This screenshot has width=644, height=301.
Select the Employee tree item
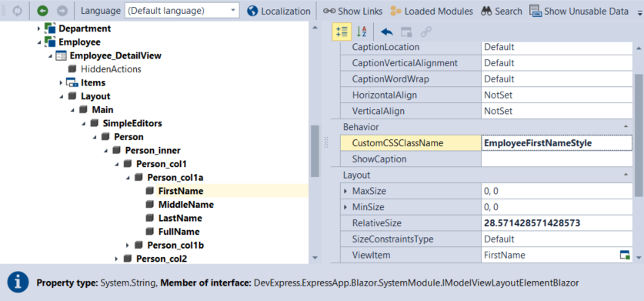pyautogui.click(x=80, y=42)
